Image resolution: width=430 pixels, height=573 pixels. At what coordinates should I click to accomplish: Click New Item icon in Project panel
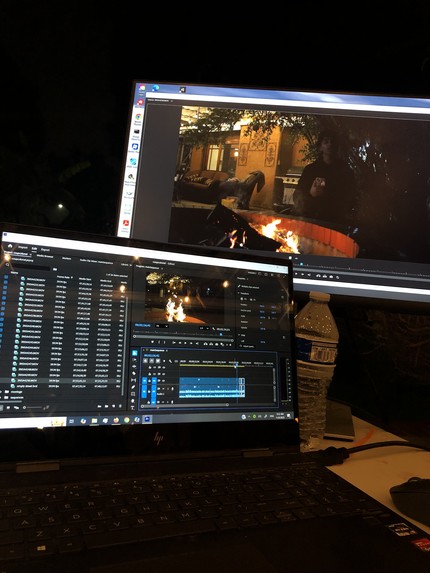[x=113, y=406]
